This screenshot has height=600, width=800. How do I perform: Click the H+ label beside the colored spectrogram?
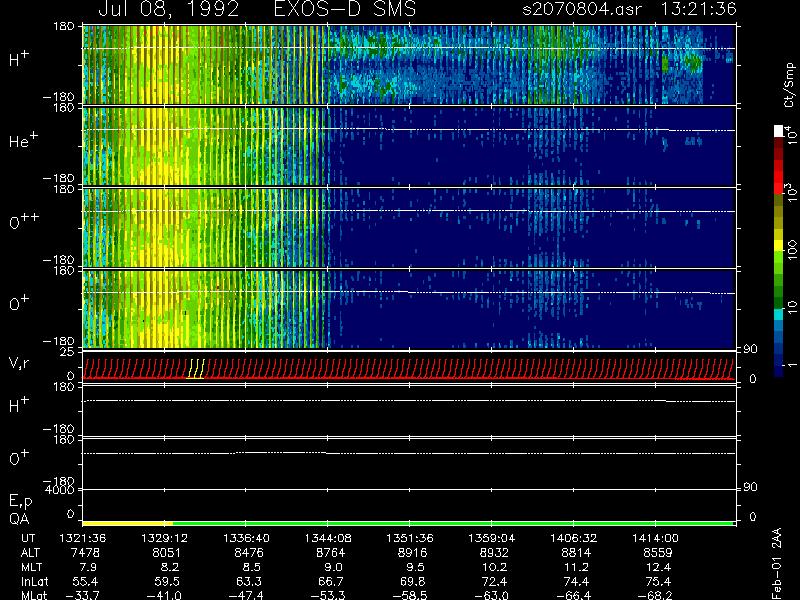(x=19, y=59)
